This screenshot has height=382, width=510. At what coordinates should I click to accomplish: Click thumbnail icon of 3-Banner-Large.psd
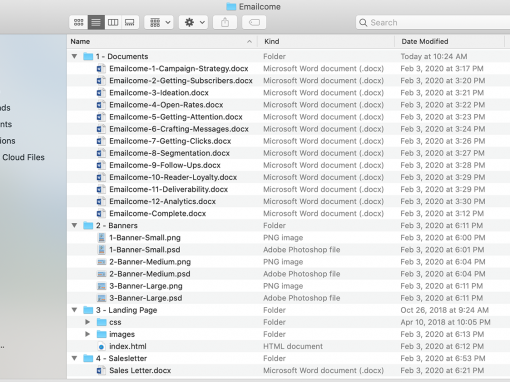(101, 298)
